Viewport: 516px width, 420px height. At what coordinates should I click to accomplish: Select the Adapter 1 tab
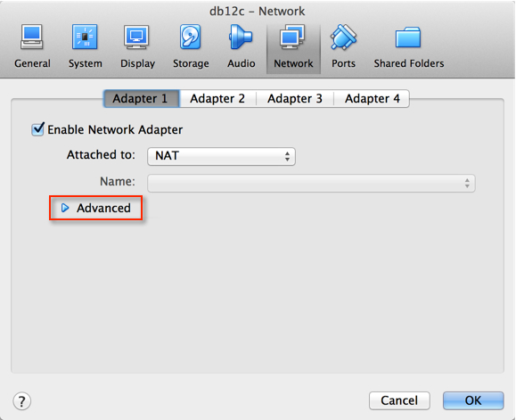click(x=141, y=98)
